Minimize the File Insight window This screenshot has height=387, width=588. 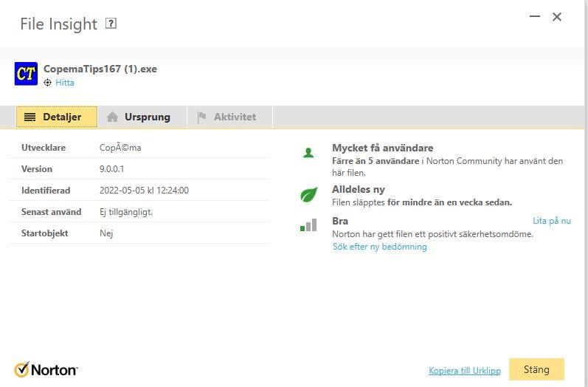[x=535, y=16]
